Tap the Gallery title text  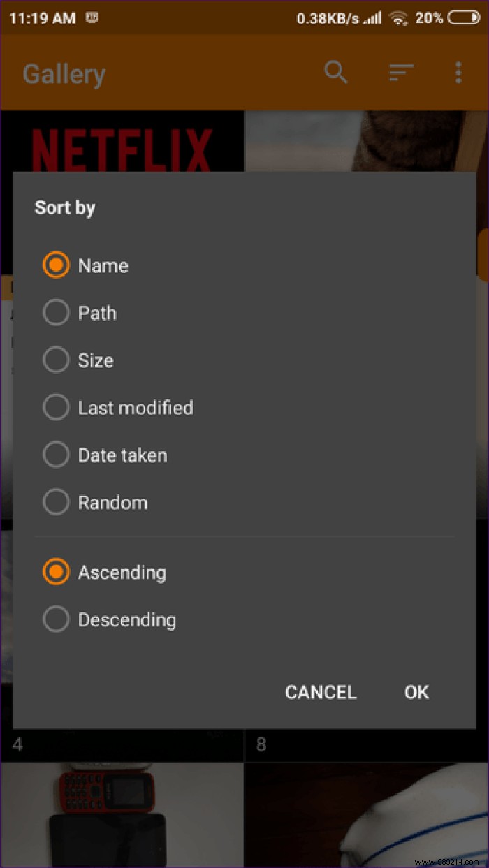coord(64,74)
